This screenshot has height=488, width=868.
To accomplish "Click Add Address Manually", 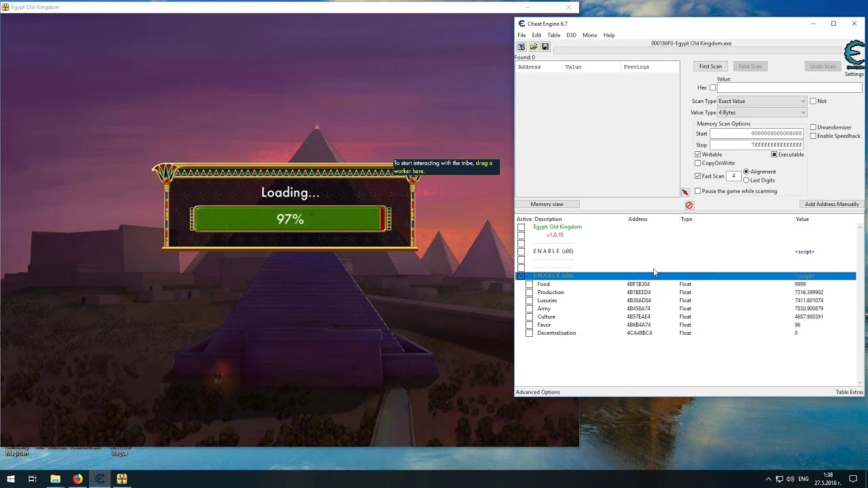I will [x=832, y=204].
